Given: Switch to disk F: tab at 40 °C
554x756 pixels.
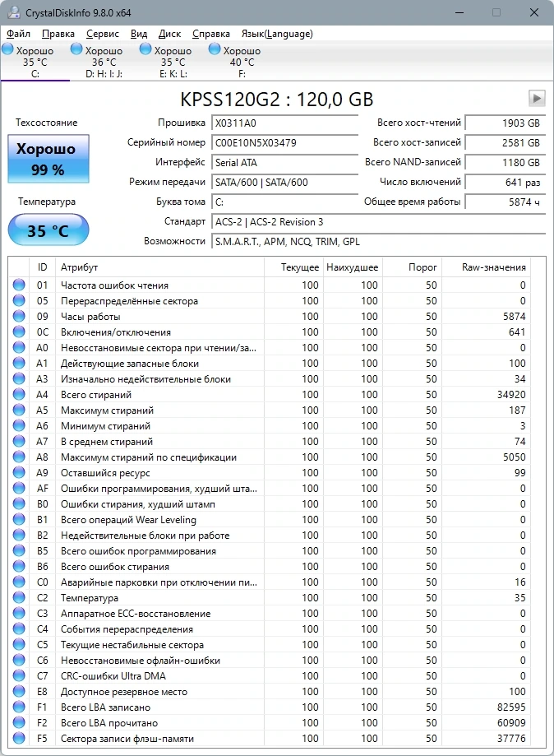Looking at the screenshot, I should 242,61.
